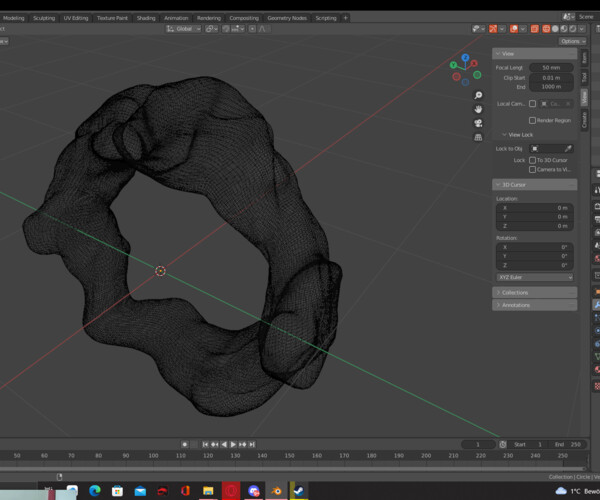The image size is (600, 500).
Task: Click the End frame 250 field
Action: pos(568,445)
